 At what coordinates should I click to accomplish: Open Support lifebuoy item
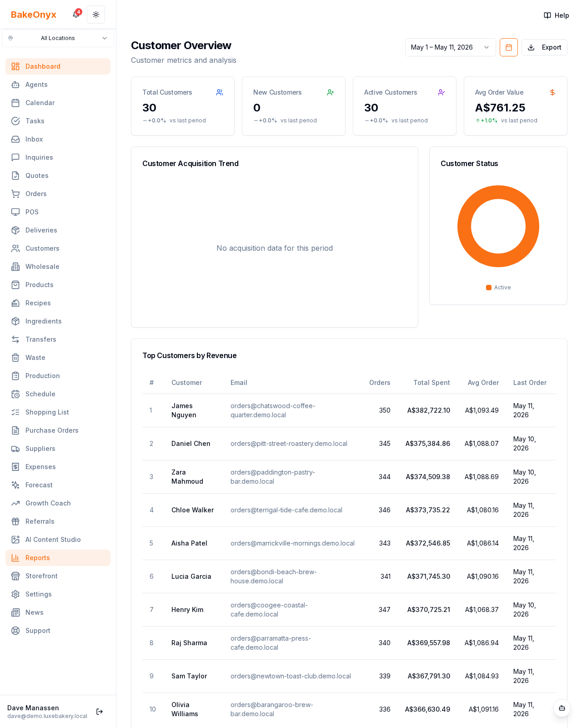(x=58, y=631)
